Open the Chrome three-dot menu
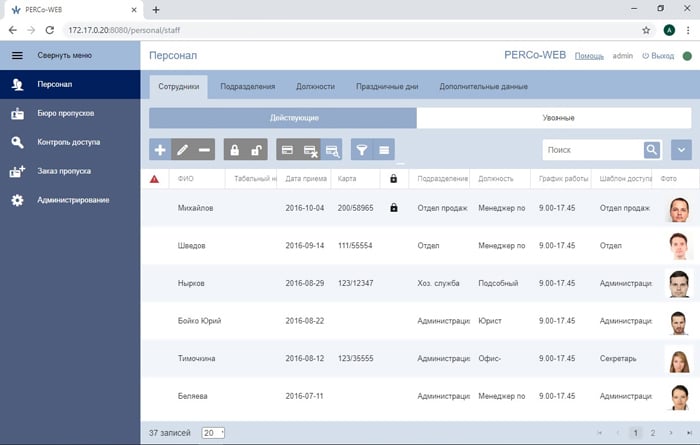 pyautogui.click(x=688, y=30)
